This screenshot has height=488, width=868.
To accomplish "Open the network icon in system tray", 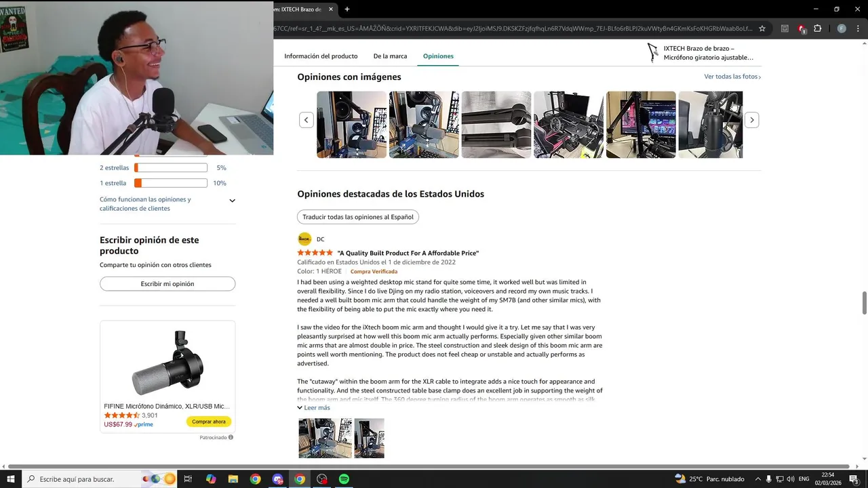I will pyautogui.click(x=779, y=479).
